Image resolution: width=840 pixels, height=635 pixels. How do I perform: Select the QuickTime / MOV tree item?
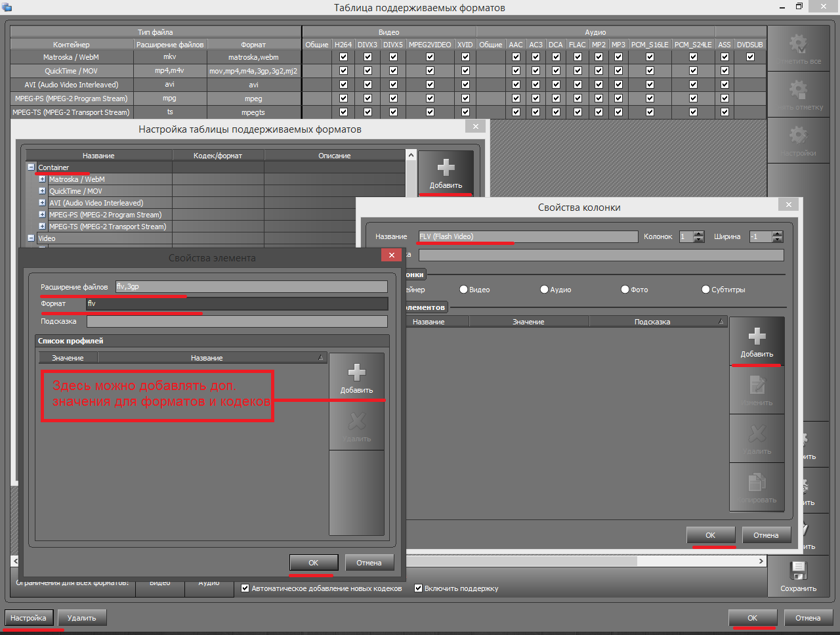point(75,191)
